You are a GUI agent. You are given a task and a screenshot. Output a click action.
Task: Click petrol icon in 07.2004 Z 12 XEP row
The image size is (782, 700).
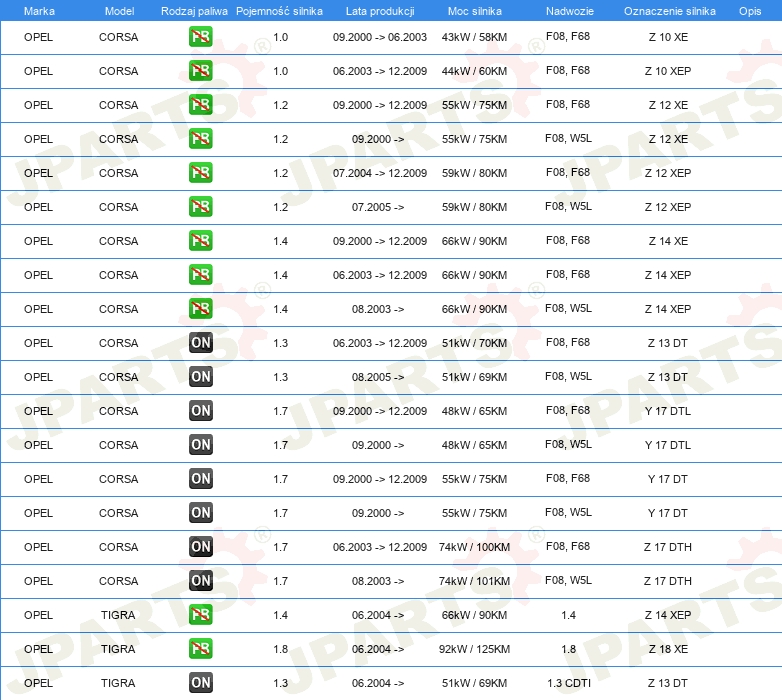(x=200, y=173)
